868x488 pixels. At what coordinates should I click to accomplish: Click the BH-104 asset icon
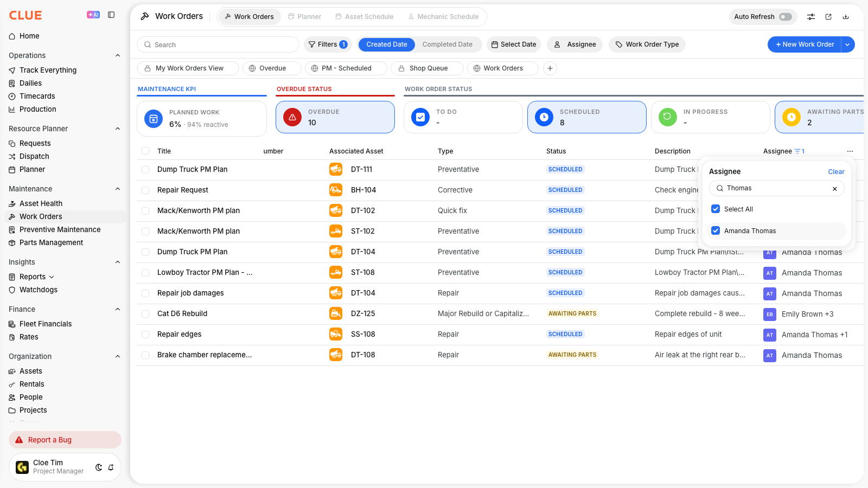point(336,190)
